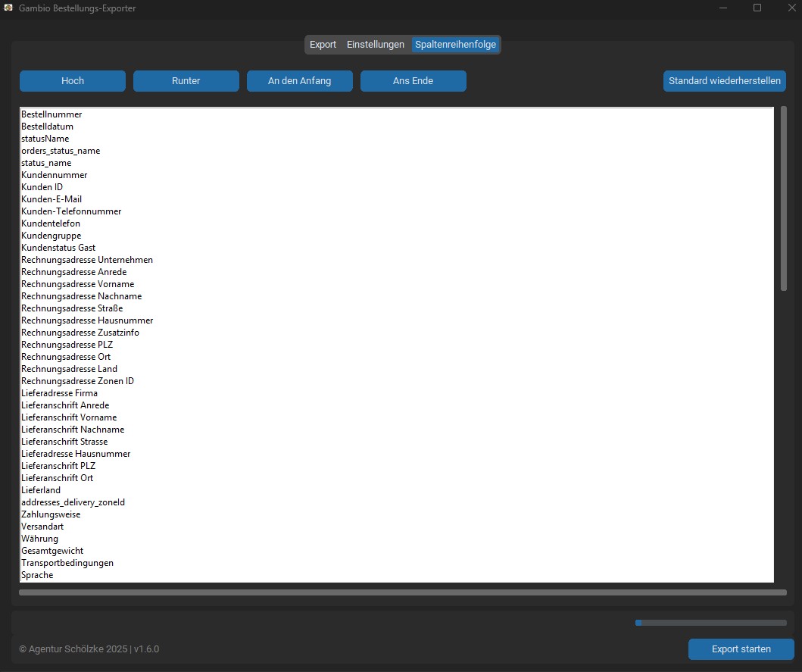Move item with An den Anfang button

pos(300,81)
